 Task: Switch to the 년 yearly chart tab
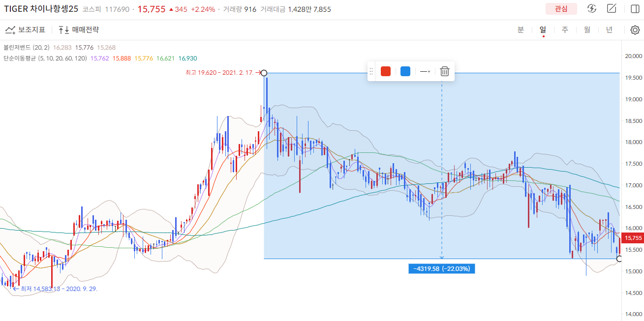point(609,29)
